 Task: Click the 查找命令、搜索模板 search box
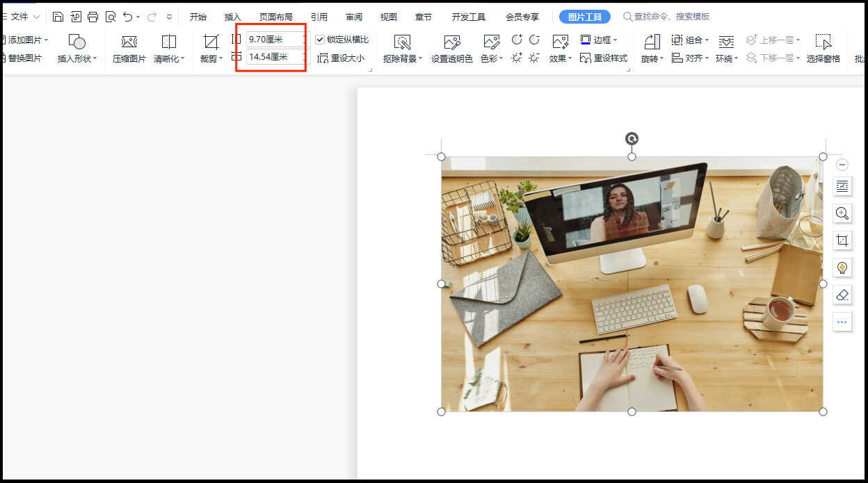coord(666,16)
